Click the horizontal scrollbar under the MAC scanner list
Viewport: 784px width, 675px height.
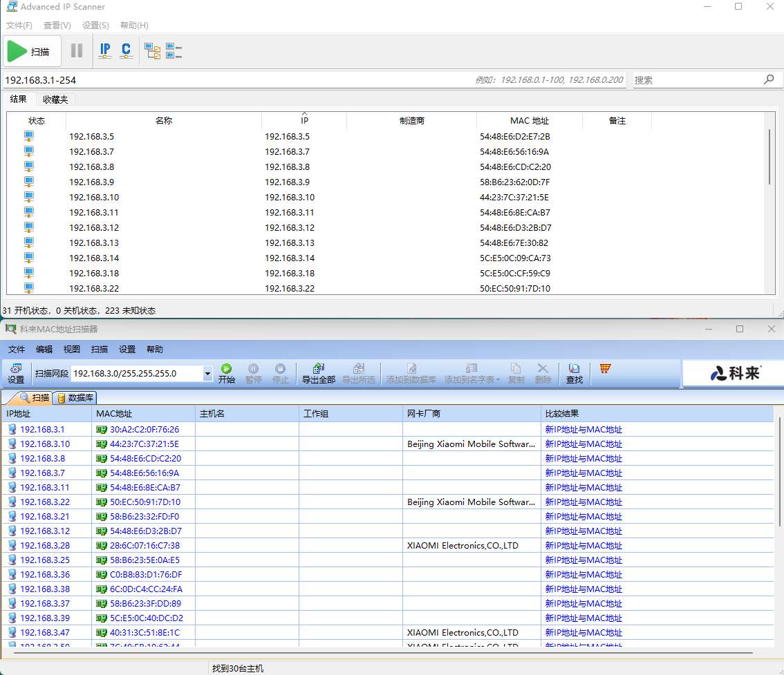(380, 652)
